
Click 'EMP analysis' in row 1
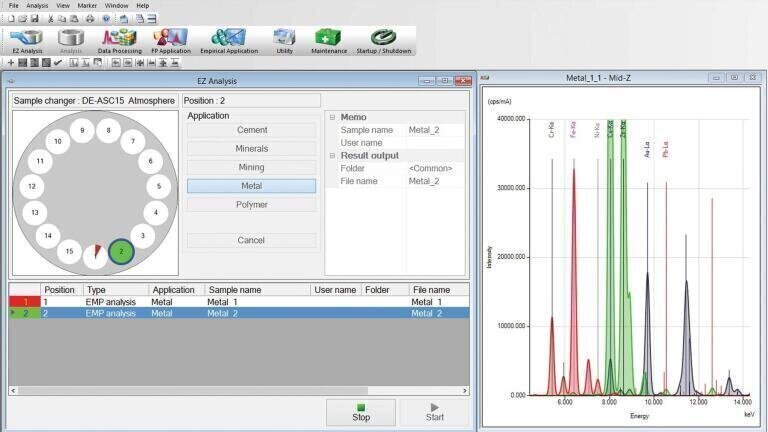[x=111, y=302]
